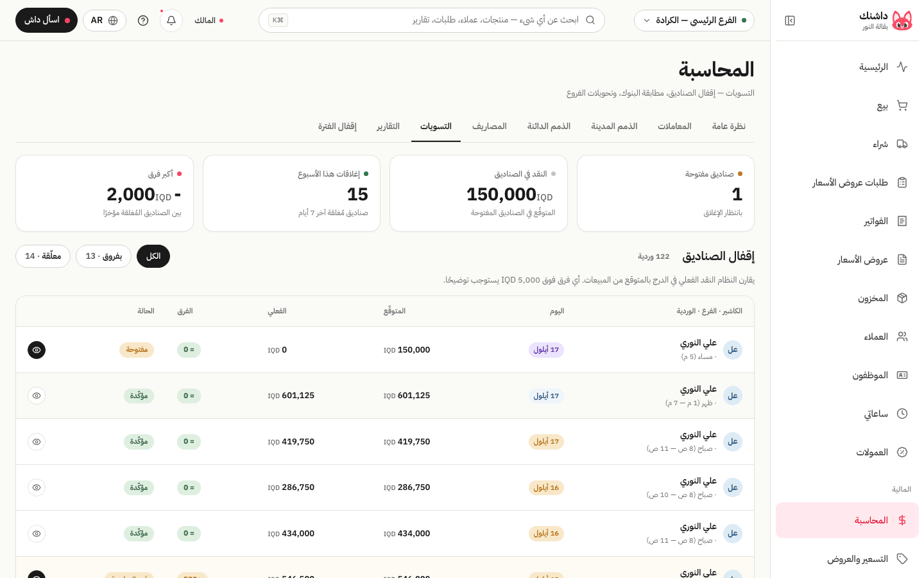
Task: Open الفواتير invoices page
Action: (847, 221)
